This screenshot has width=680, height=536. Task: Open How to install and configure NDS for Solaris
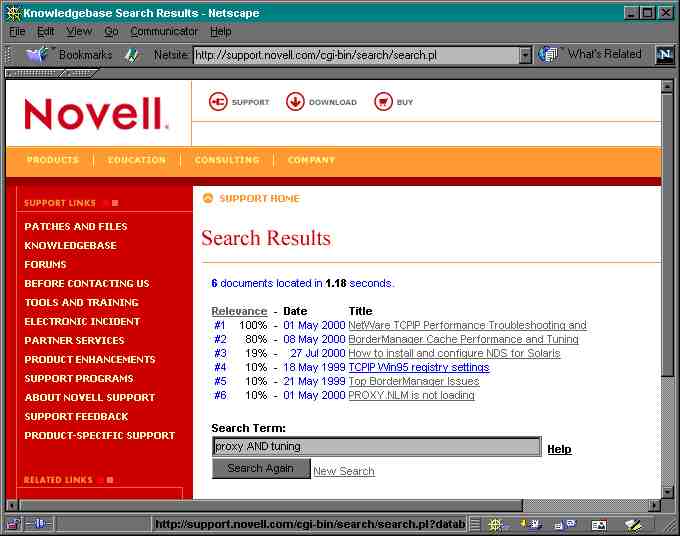tap(454, 353)
